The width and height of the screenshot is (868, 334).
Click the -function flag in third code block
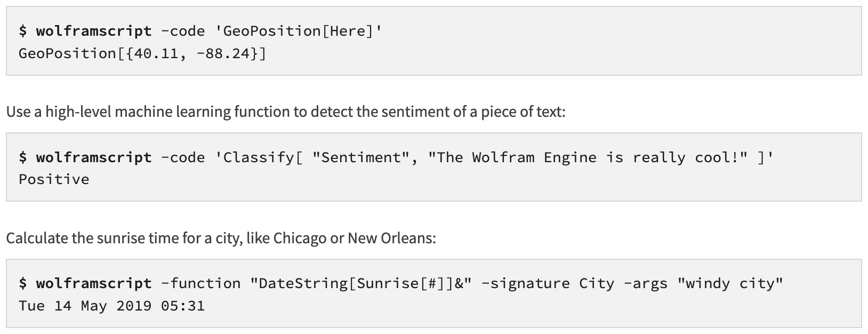(x=200, y=283)
